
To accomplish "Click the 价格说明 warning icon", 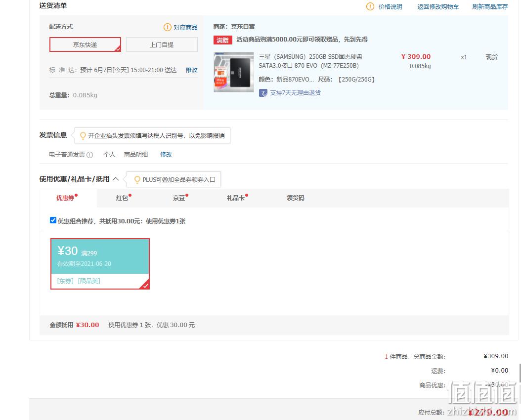I will tap(370, 6).
